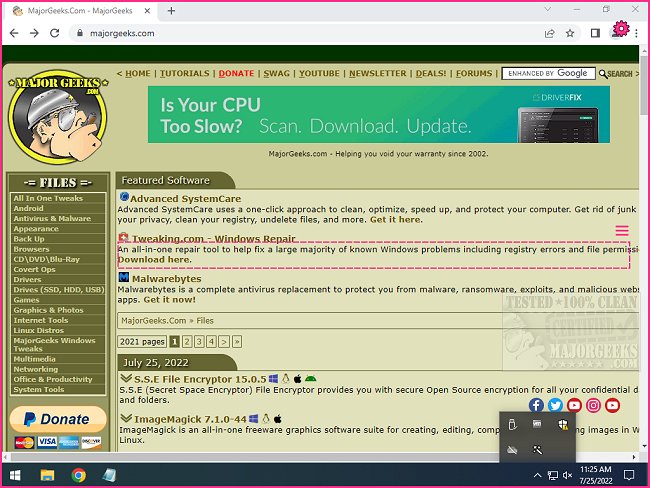650x488 pixels.
Task: Open the MajorGeeks Instagram icon
Action: [593, 405]
